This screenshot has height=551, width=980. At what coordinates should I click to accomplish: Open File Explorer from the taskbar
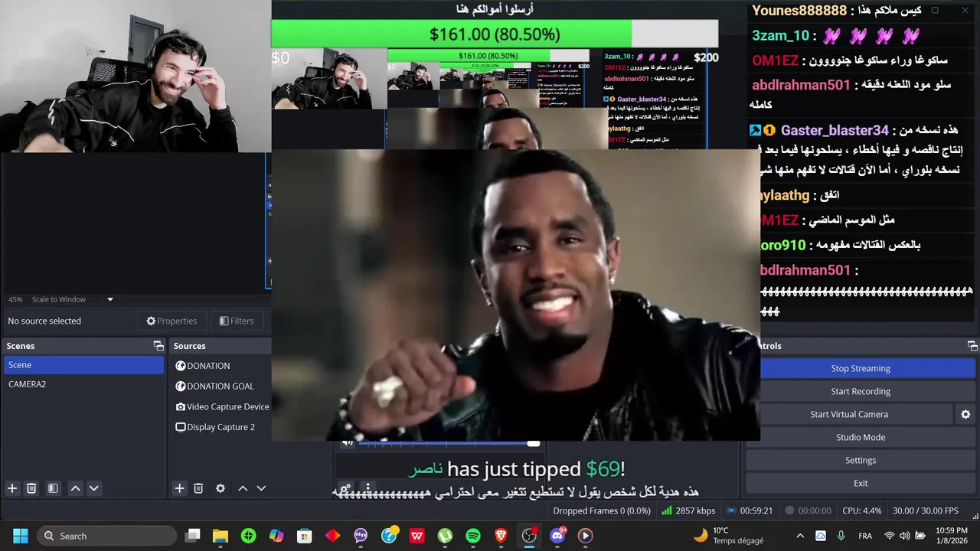coord(220,536)
